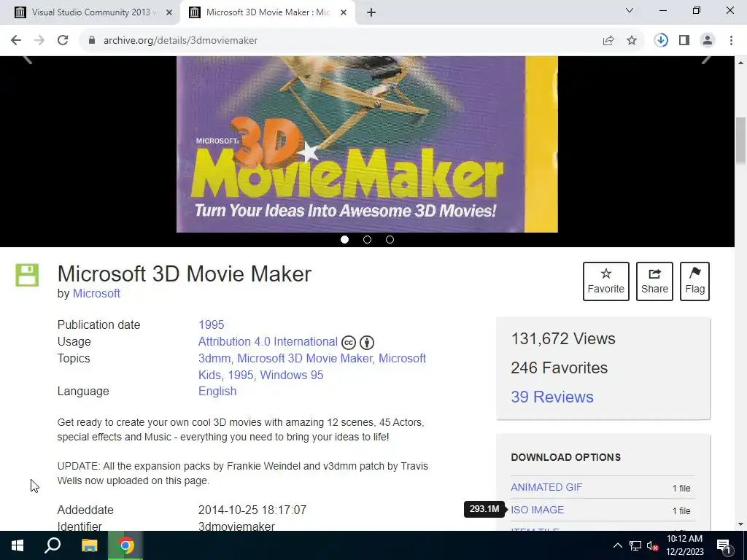Close the Microsoft 3D Movie Maker tab
This screenshot has width=747, height=560.
[x=344, y=12]
